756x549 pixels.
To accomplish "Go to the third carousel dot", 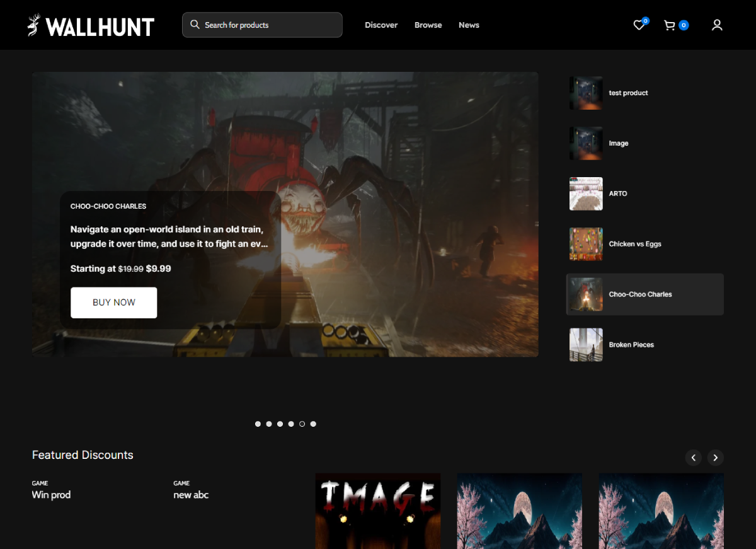I will coord(280,424).
